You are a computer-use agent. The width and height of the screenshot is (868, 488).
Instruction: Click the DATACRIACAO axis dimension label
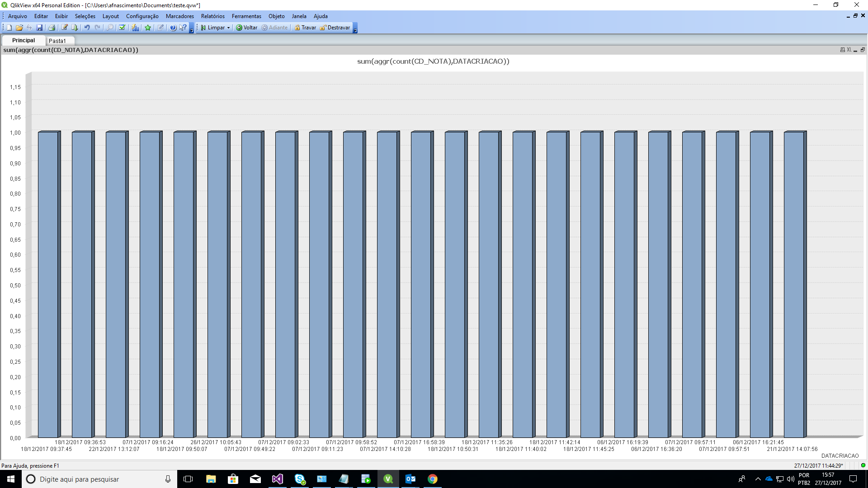tap(840, 456)
